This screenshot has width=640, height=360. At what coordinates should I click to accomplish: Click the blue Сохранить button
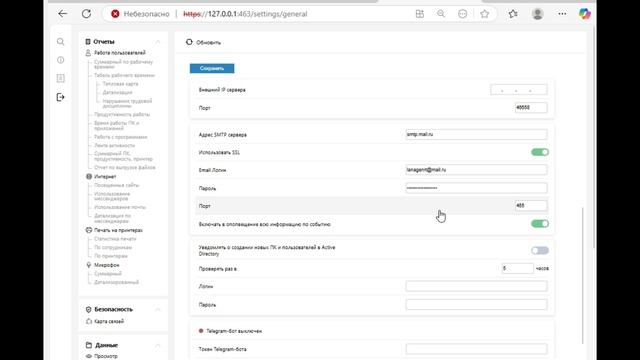[212, 68]
